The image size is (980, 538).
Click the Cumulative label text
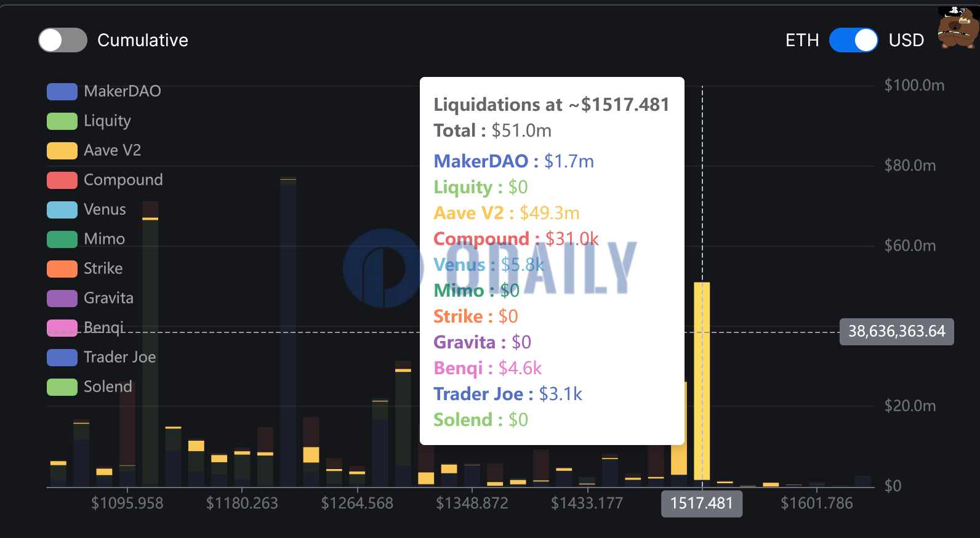(x=143, y=40)
